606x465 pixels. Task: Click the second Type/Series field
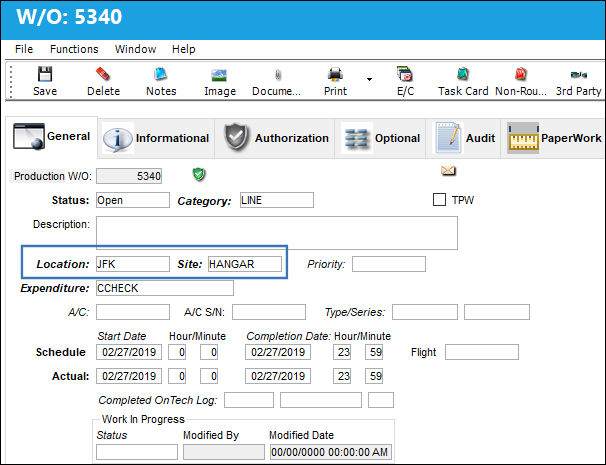pyautogui.click(x=497, y=312)
